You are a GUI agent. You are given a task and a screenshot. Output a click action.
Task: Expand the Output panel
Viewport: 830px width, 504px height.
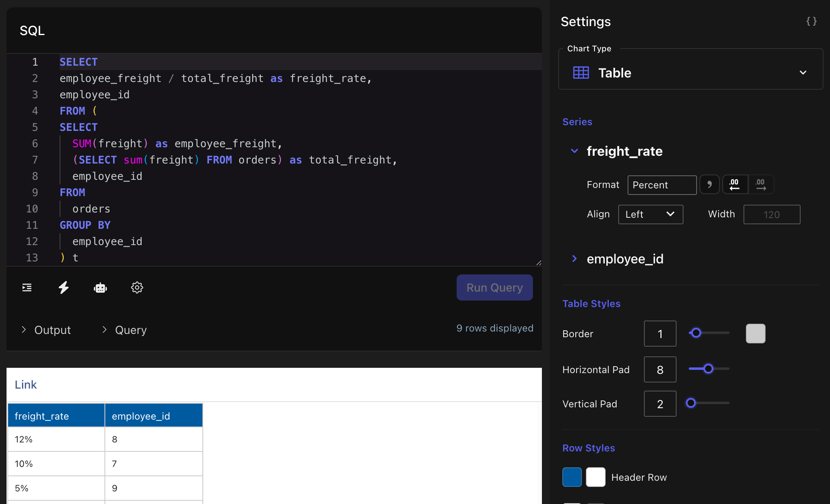pyautogui.click(x=45, y=330)
